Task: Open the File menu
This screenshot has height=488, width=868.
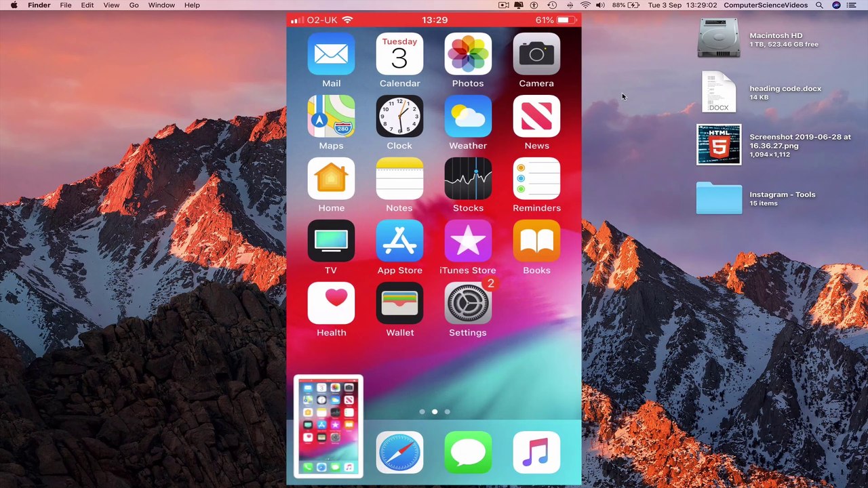Action: click(66, 5)
